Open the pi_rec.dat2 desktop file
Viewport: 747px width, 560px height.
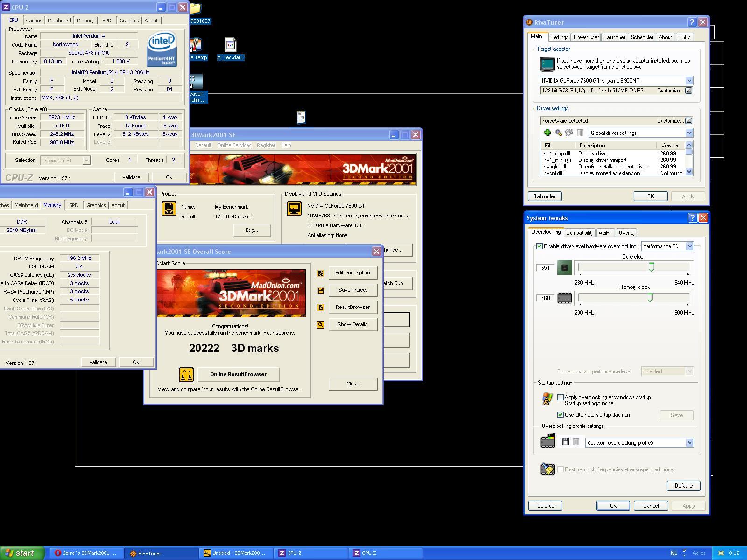(230, 49)
